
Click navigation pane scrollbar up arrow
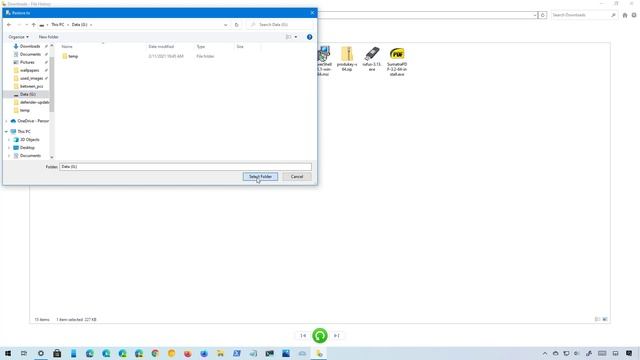[52, 46]
